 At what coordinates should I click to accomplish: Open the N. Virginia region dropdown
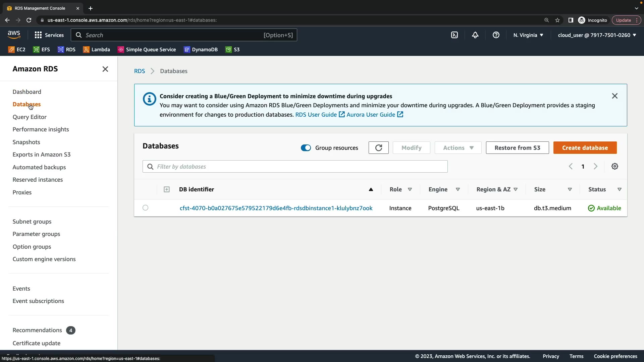528,35
